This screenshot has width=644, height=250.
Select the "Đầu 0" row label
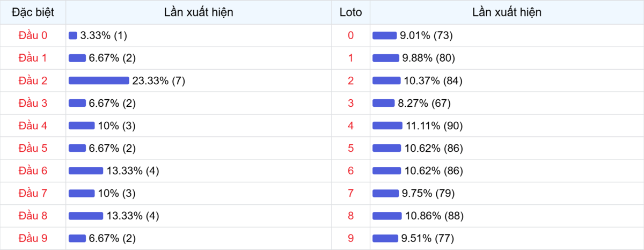pyautogui.click(x=33, y=35)
